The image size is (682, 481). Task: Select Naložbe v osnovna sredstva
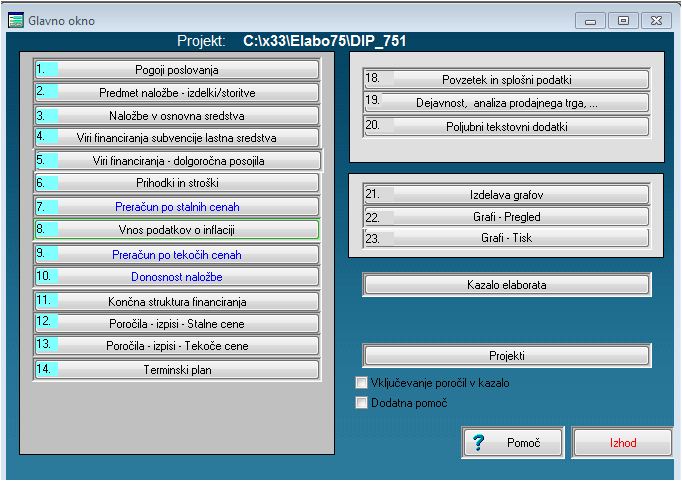177,115
